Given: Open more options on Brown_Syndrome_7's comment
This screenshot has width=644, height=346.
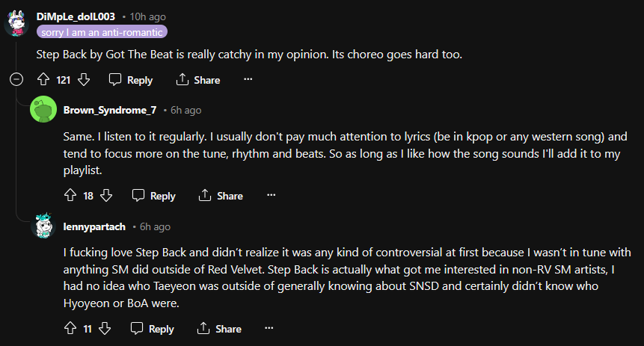Looking at the screenshot, I should pyautogui.click(x=272, y=196).
